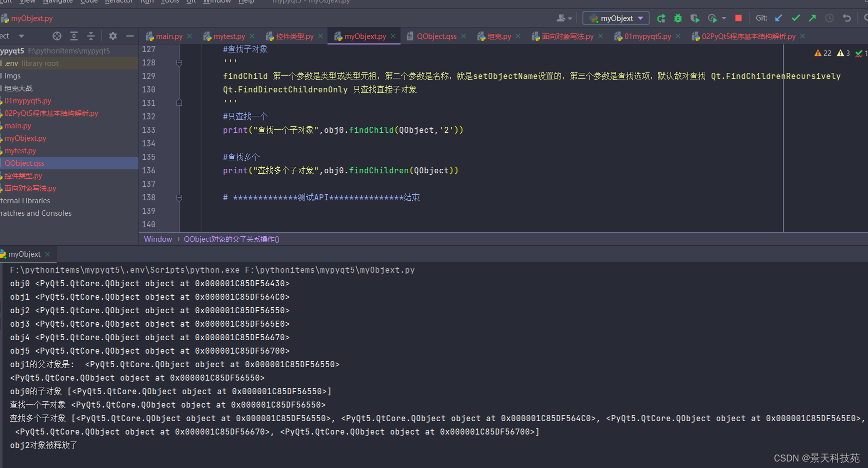Select the .env library root folder
868x468 pixels.
point(69,63)
